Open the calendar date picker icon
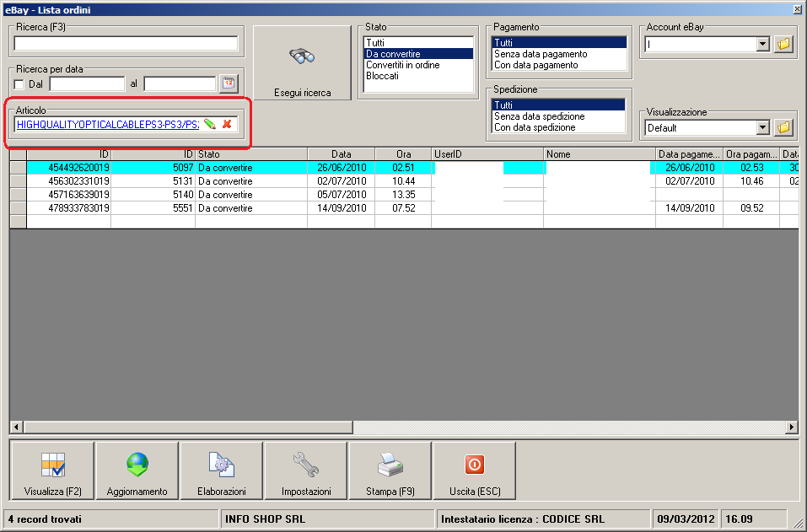The image size is (807, 532). [229, 83]
